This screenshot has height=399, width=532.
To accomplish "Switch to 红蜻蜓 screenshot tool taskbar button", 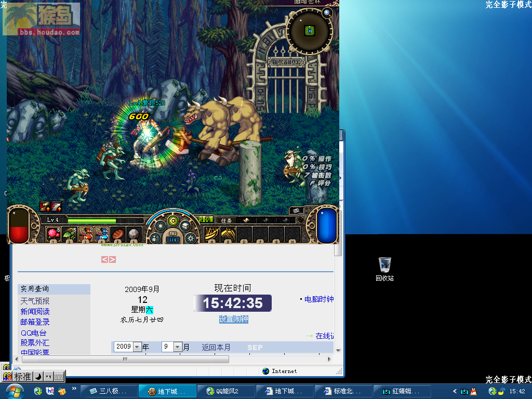I will 402,391.
